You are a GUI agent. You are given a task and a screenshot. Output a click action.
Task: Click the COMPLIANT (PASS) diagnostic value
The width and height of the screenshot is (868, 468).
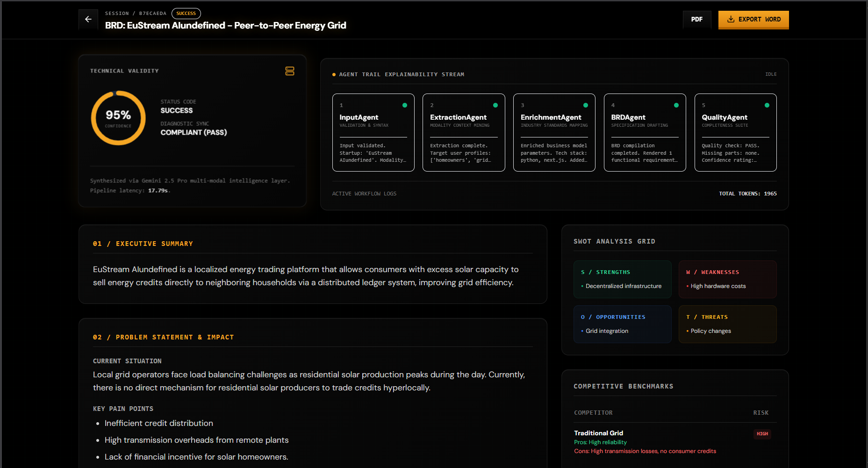(x=194, y=132)
